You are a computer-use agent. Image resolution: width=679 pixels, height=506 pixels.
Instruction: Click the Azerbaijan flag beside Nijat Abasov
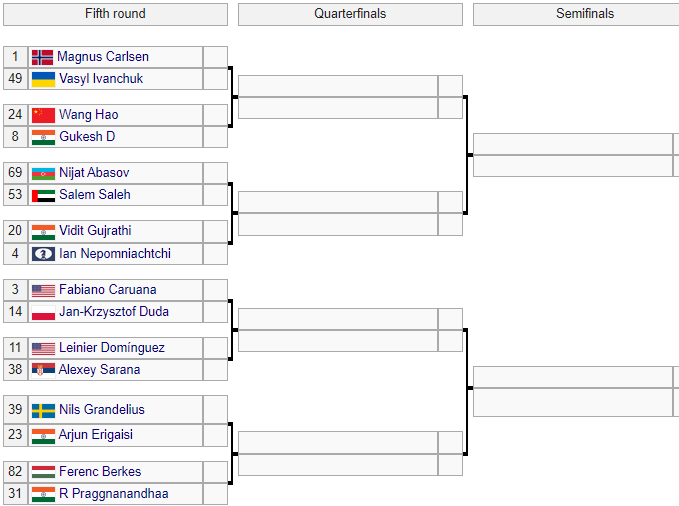(x=43, y=173)
